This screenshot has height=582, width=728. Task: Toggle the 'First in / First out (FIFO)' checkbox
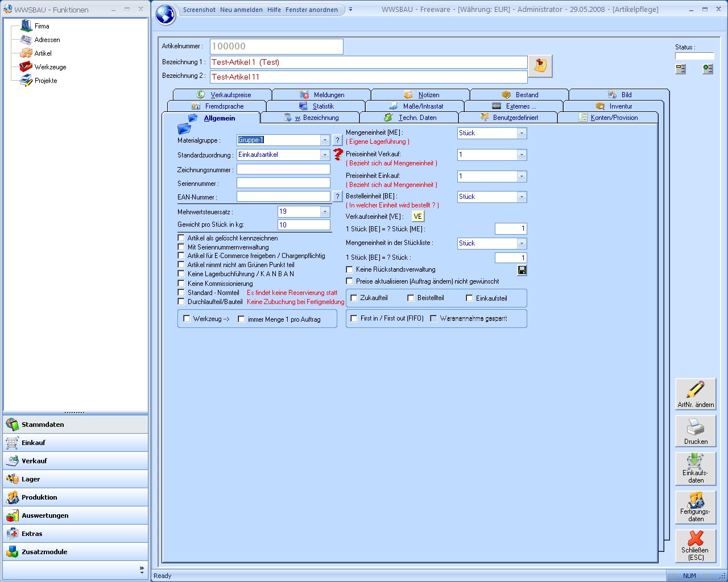pyautogui.click(x=354, y=318)
